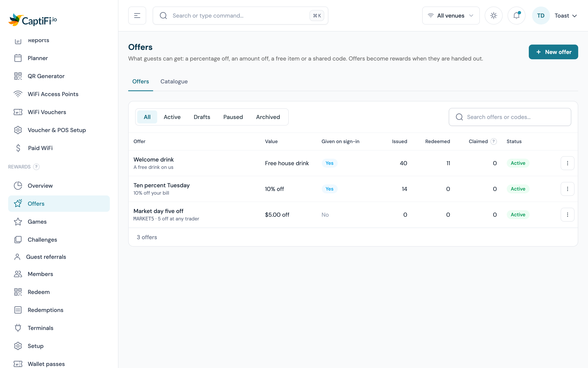Screen dimensions: 588x368
Task: Navigate to Members
Action: tap(59, 274)
